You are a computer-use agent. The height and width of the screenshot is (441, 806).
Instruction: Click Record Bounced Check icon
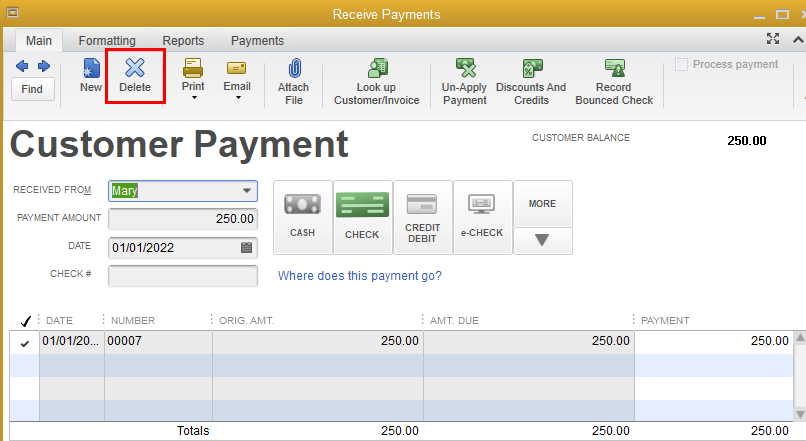point(614,69)
